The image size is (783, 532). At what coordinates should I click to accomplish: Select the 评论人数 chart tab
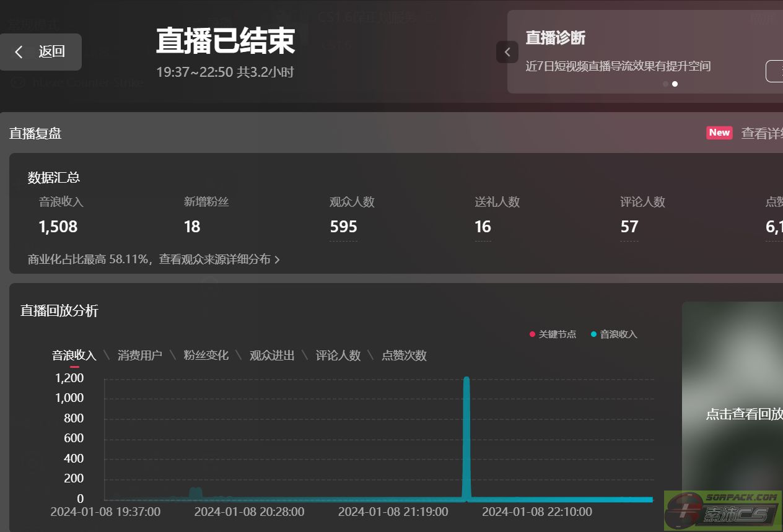[338, 355]
